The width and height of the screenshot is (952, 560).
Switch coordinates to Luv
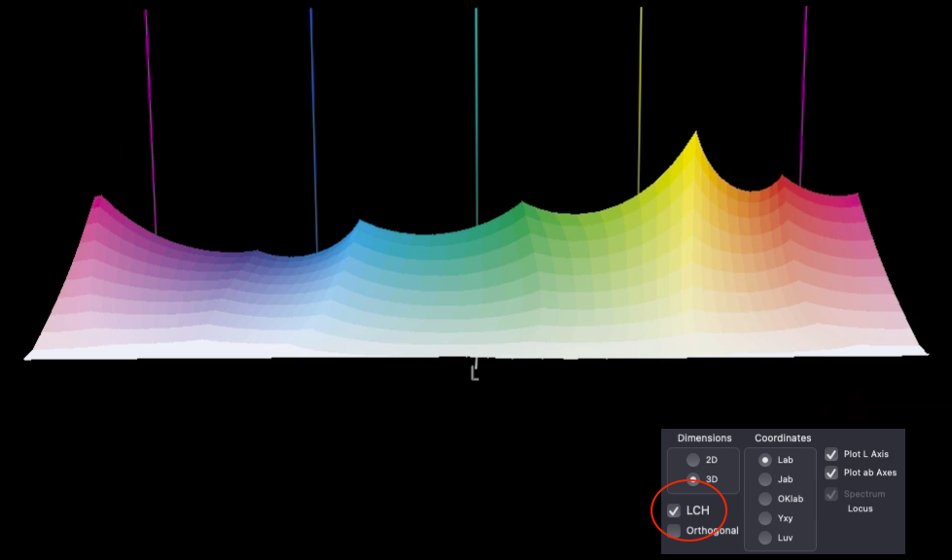pos(765,538)
